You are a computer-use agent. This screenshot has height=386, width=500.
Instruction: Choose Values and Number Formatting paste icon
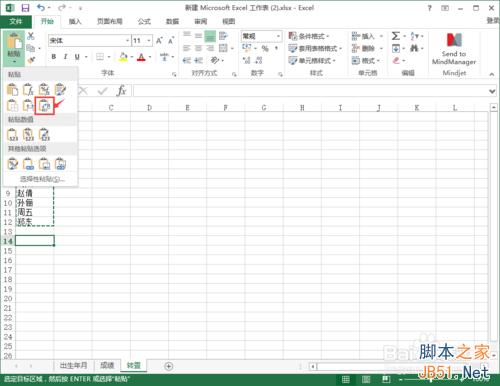tap(28, 135)
